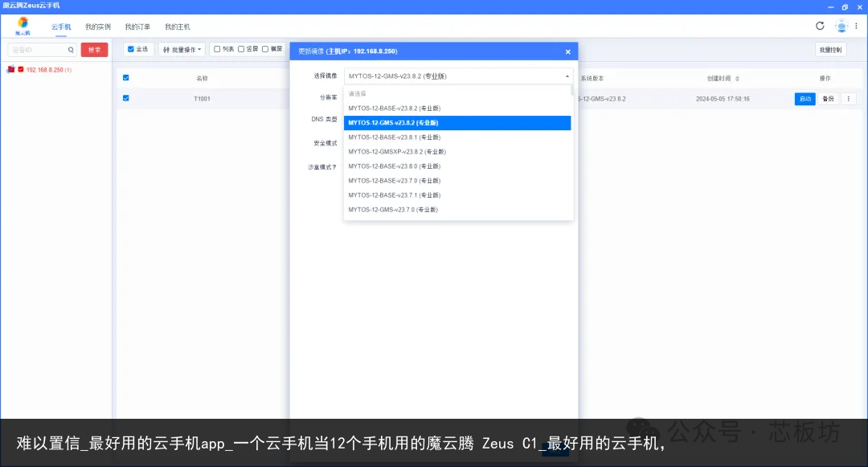
Task: Click the search magnifier in device ID field
Action: click(71, 50)
